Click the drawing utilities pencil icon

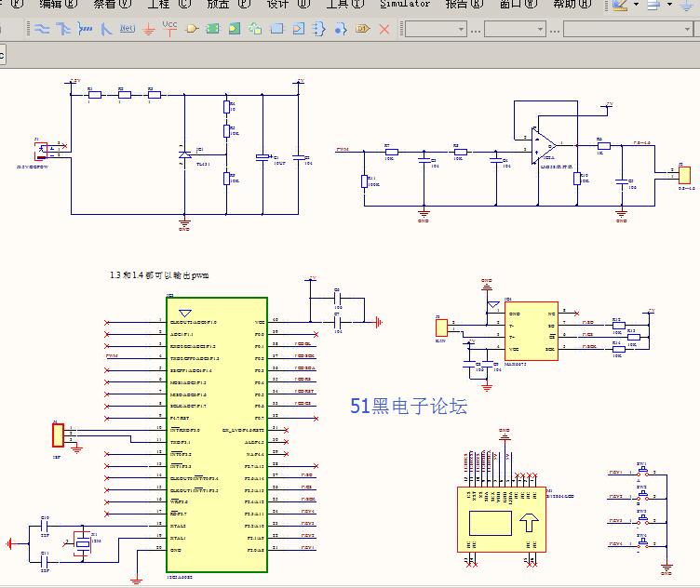[621, 5]
